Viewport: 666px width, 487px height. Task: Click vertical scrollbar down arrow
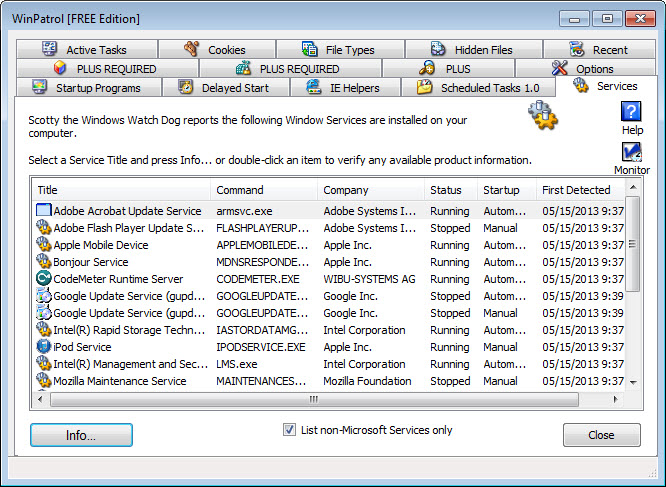[633, 382]
